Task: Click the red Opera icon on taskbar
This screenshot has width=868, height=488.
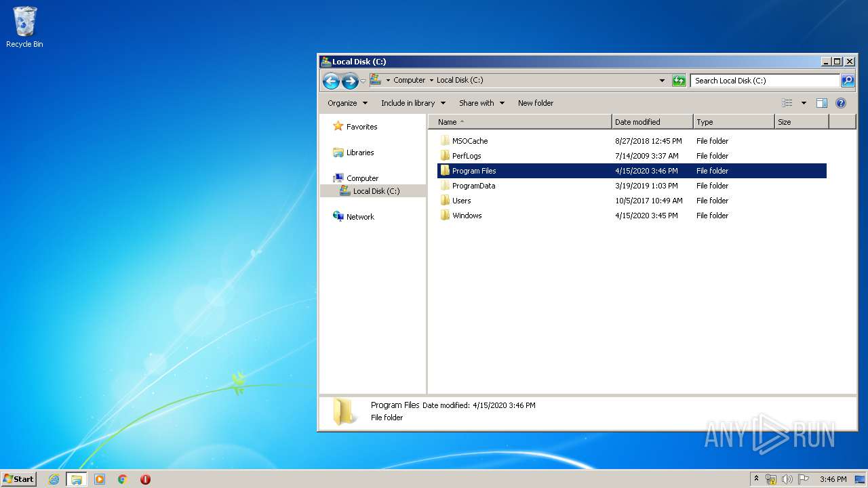Action: [x=145, y=479]
